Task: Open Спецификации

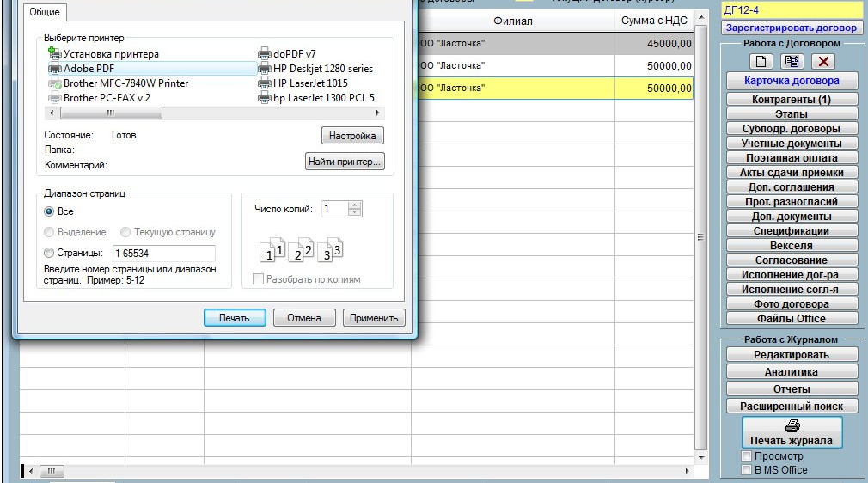Action: click(x=792, y=231)
